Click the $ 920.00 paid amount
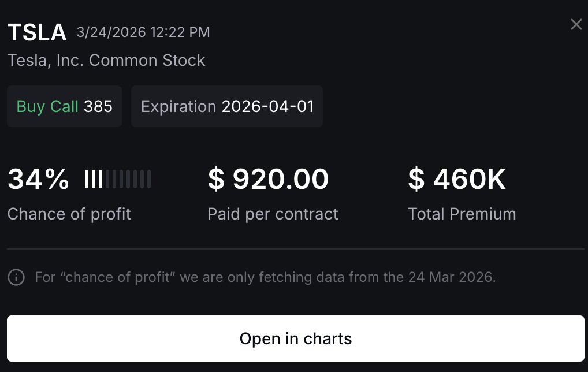Viewport: 588px width, 372px height. (x=268, y=179)
